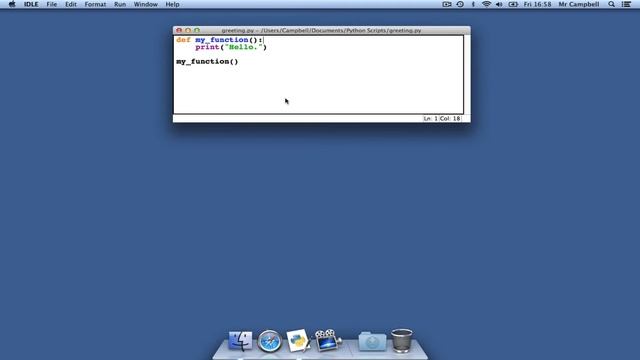Open the File menu

tap(52, 4)
